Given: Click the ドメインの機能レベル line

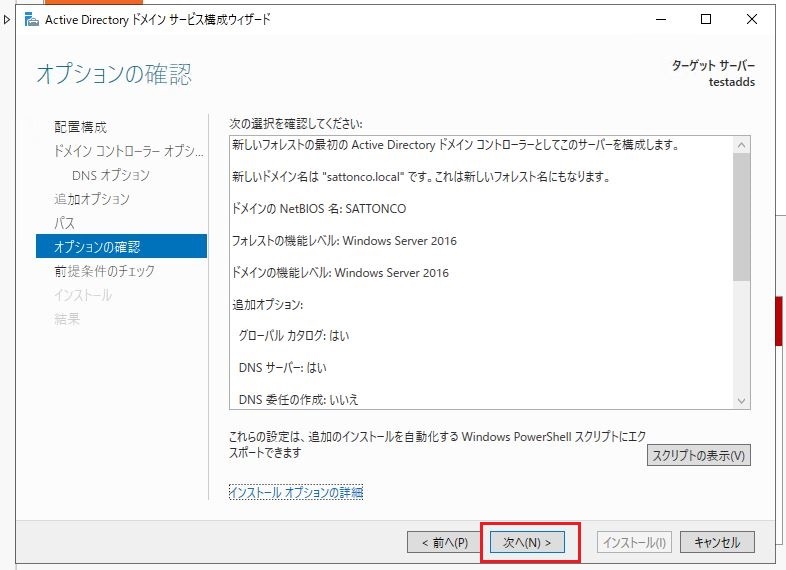Looking at the screenshot, I should [x=340, y=273].
